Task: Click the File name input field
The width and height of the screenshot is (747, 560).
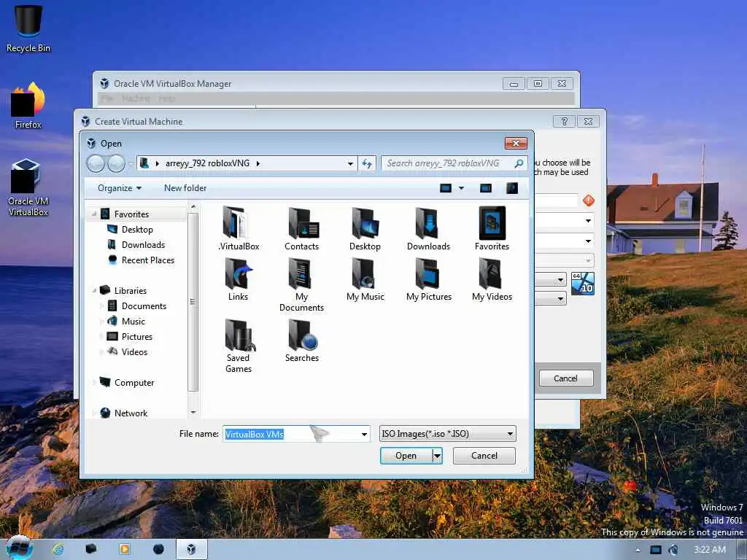Action: [x=292, y=434]
